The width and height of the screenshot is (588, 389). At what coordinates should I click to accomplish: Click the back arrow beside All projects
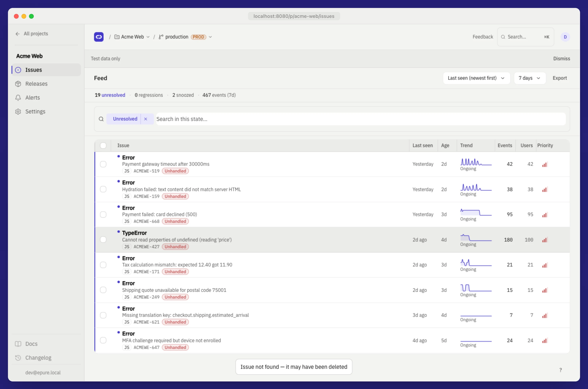pos(18,34)
